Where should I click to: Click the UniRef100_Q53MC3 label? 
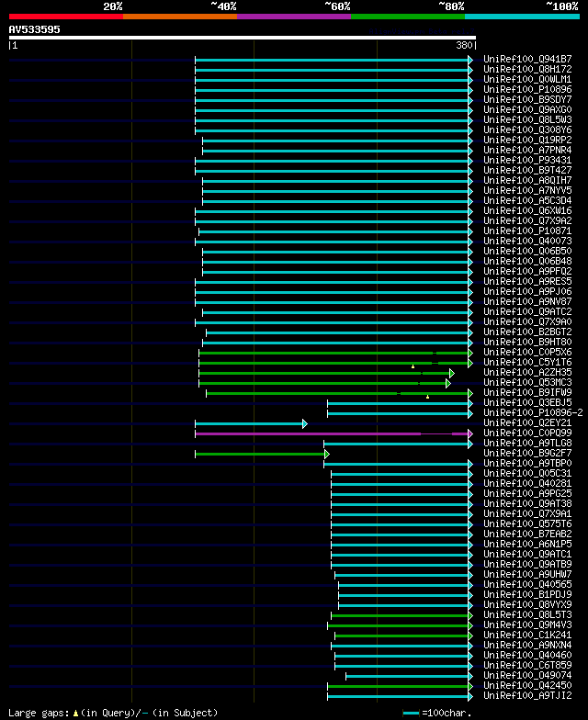[527, 382]
